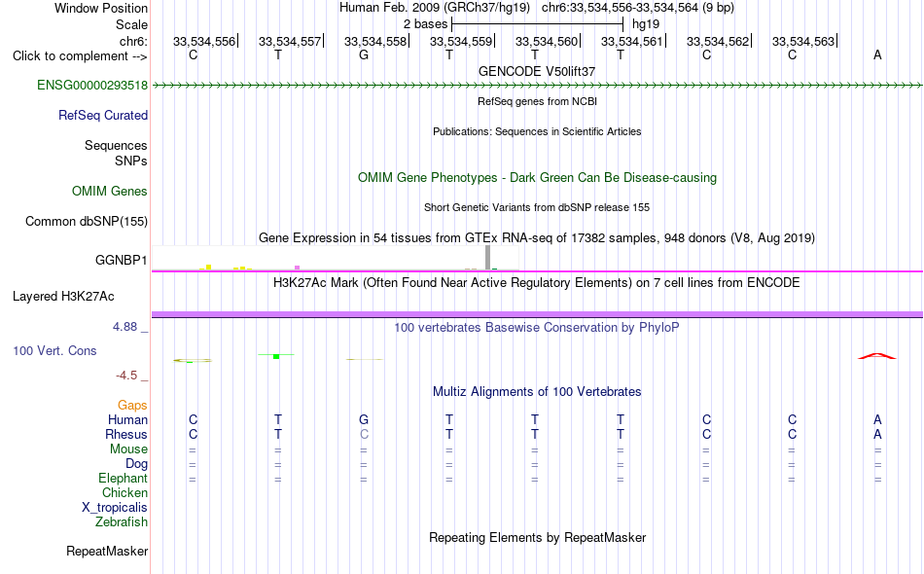
Task: Click the 33,534,558 position label
Action: (x=375, y=41)
